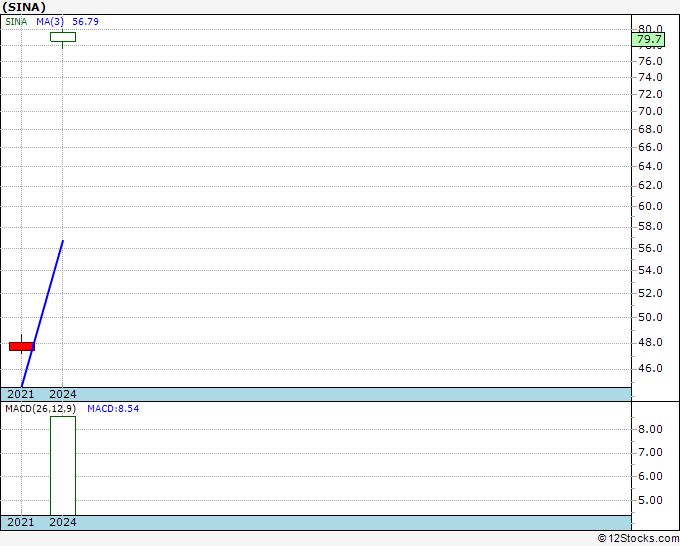Image resolution: width=680 pixels, height=546 pixels.
Task: Click the MACD(26,12,9) indicator label
Action: click(40, 409)
